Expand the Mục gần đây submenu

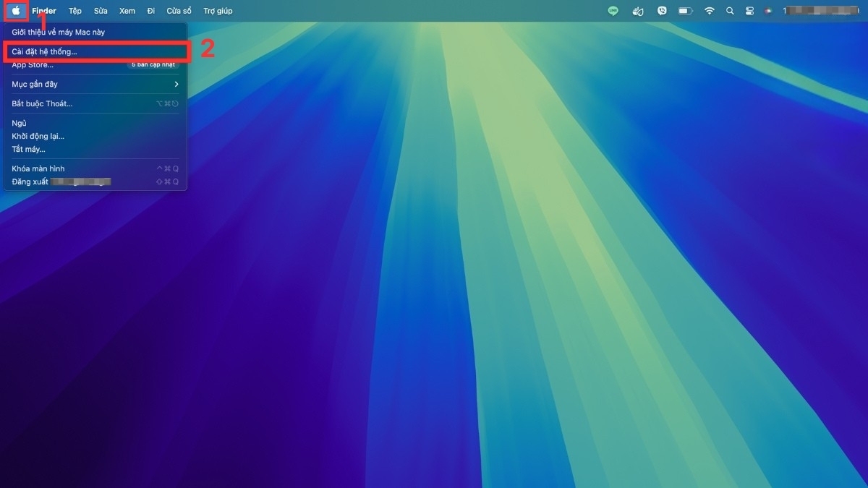click(x=95, y=85)
